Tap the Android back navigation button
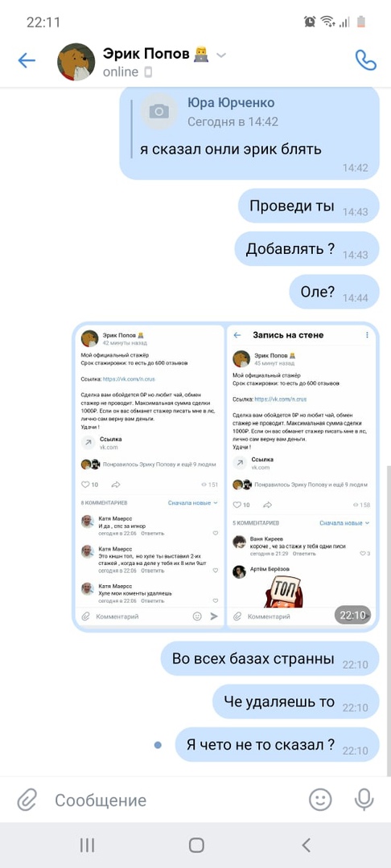 (x=307, y=845)
